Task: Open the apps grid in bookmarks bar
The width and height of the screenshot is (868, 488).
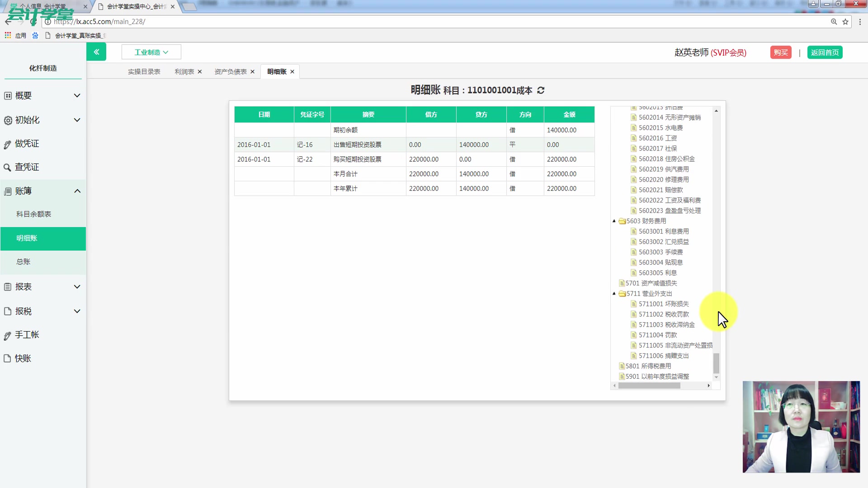Action: pos(8,35)
